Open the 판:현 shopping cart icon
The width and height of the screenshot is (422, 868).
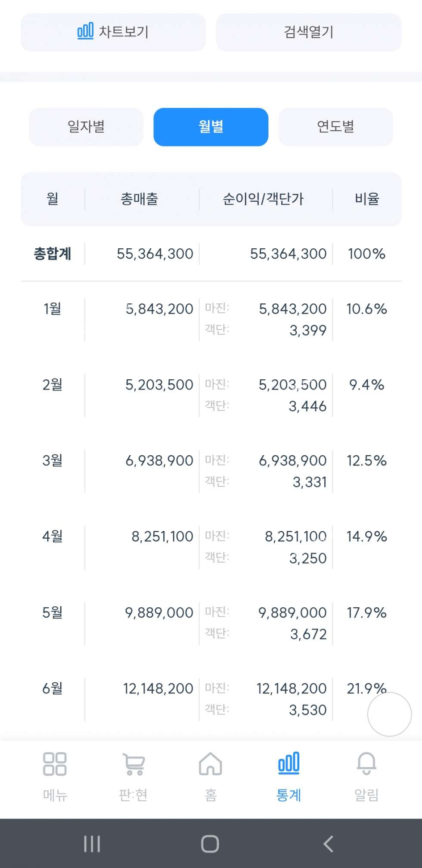tap(133, 764)
